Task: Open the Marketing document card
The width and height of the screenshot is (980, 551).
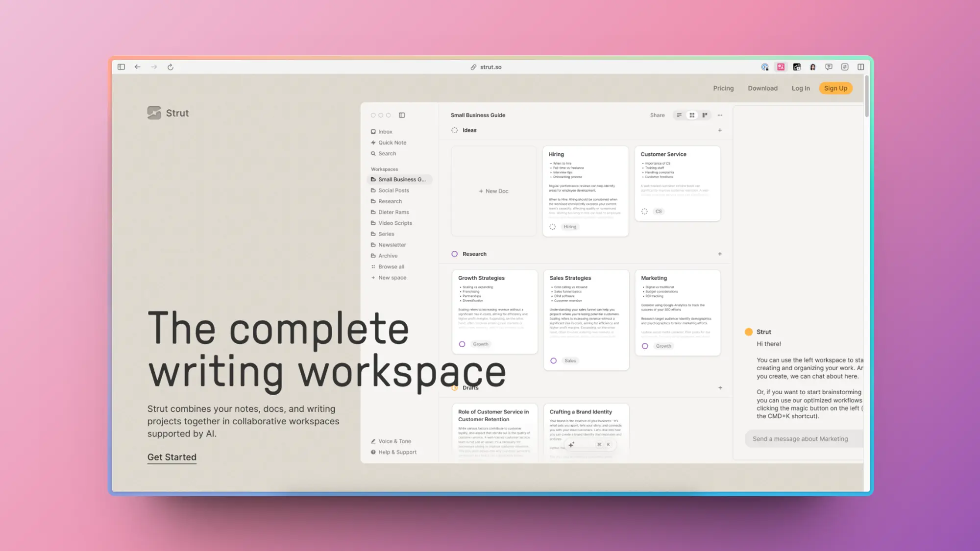Action: pyautogui.click(x=678, y=312)
